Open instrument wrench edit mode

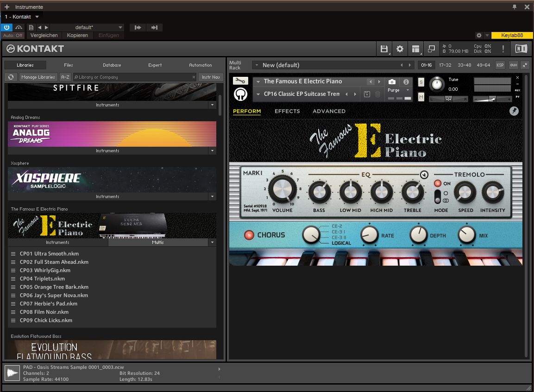coord(240,81)
